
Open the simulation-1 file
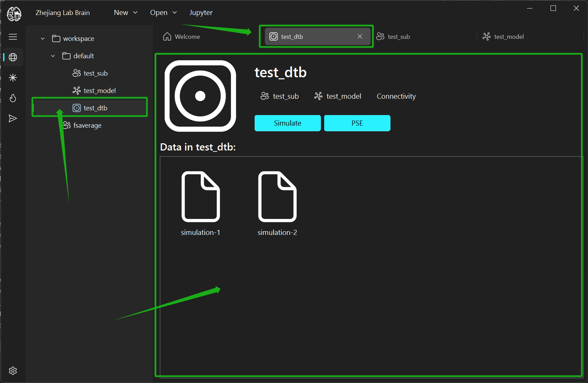tap(201, 204)
